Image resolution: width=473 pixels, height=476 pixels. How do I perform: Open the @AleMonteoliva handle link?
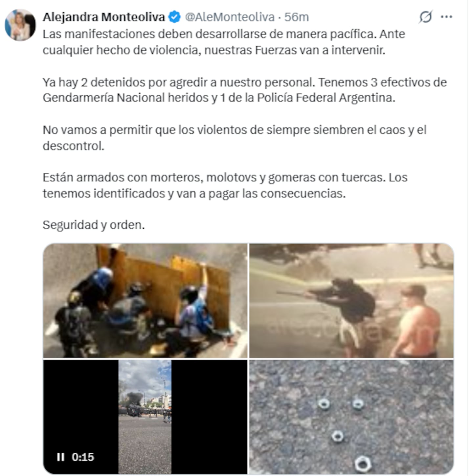coord(230,17)
